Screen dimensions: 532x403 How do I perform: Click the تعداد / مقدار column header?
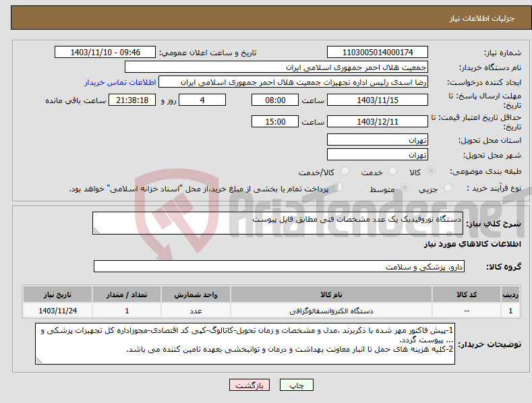(x=127, y=294)
